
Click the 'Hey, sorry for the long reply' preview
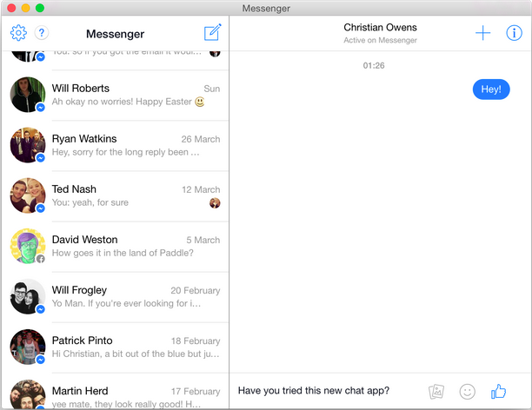point(125,152)
